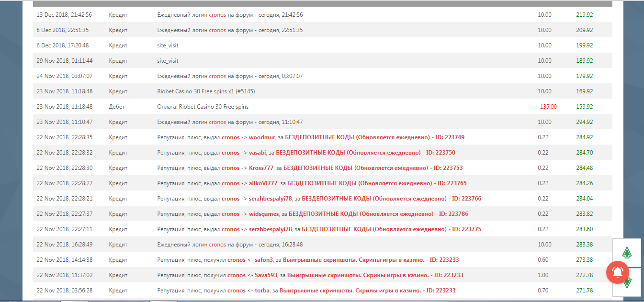The image size is (644, 302).
Task: Click the Sava593 username link
Action: pyautogui.click(x=266, y=275)
